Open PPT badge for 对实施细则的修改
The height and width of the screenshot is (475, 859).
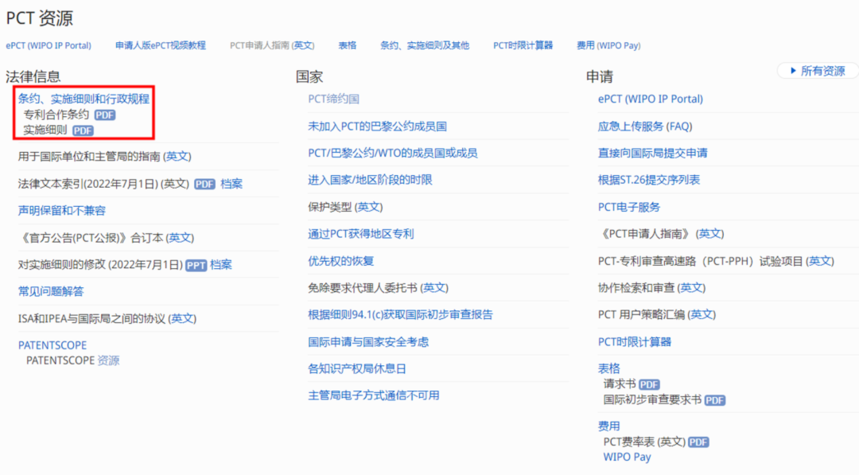pyautogui.click(x=196, y=265)
